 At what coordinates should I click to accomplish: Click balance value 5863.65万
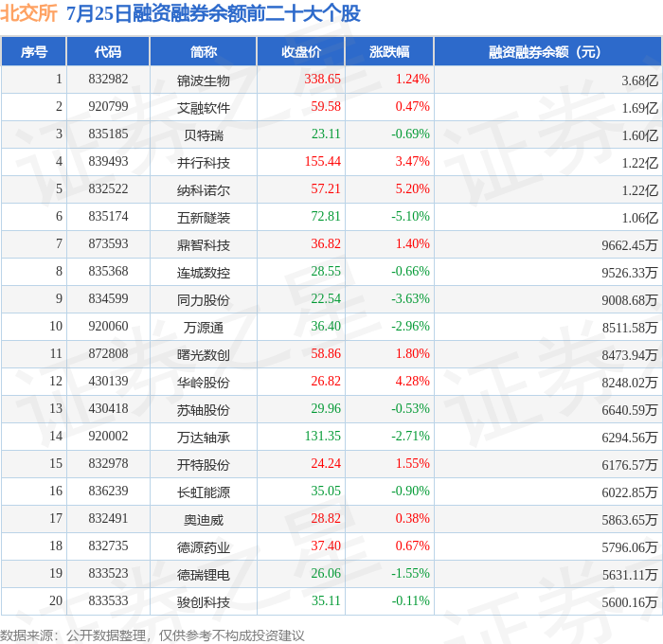[x=630, y=520]
